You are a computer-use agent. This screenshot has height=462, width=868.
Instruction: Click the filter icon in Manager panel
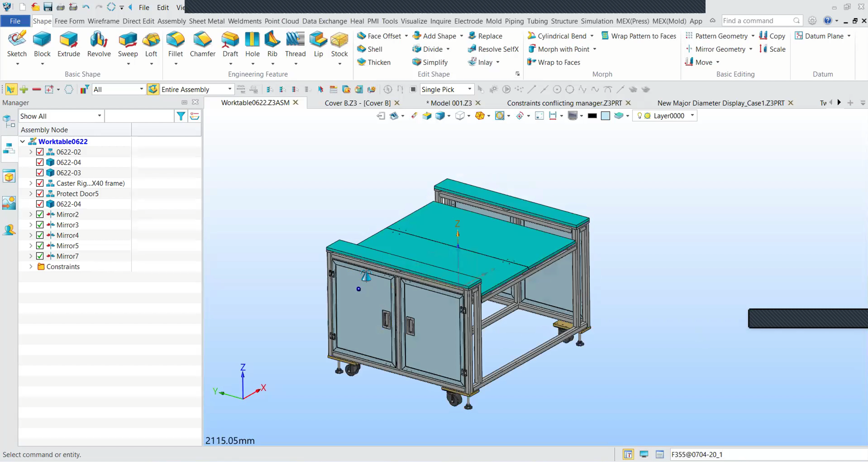181,116
